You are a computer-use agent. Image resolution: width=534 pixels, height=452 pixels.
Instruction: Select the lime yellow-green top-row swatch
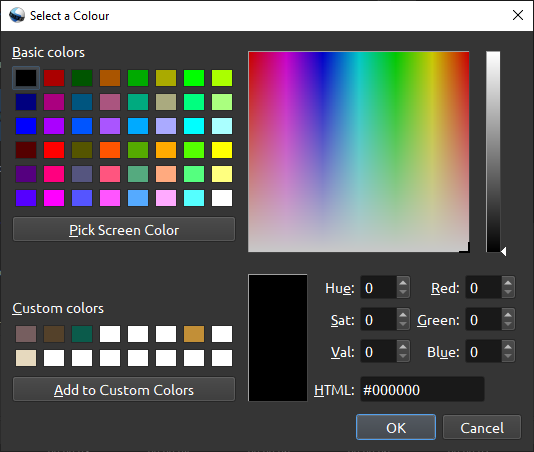(222, 78)
